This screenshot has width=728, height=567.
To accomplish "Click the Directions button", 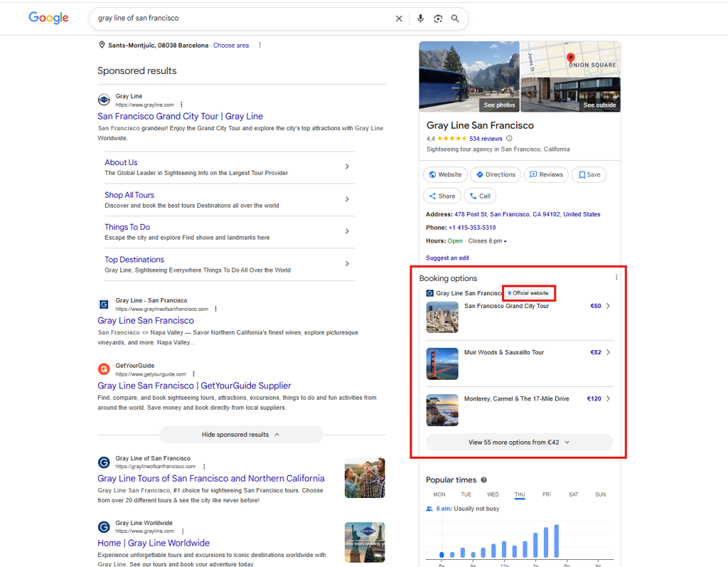I will click(496, 175).
